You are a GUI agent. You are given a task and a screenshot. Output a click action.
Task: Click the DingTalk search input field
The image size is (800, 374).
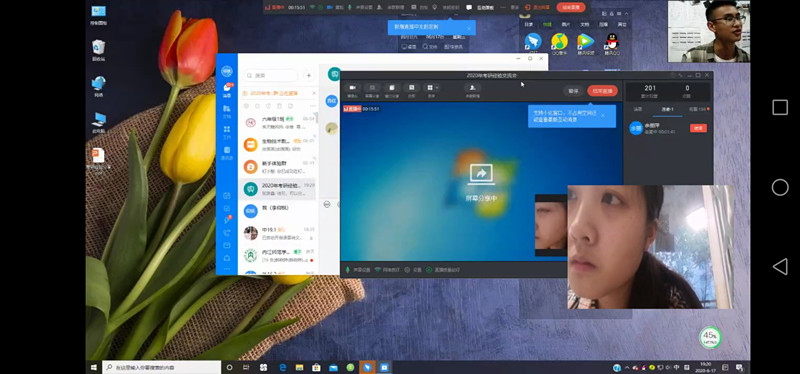pos(270,76)
